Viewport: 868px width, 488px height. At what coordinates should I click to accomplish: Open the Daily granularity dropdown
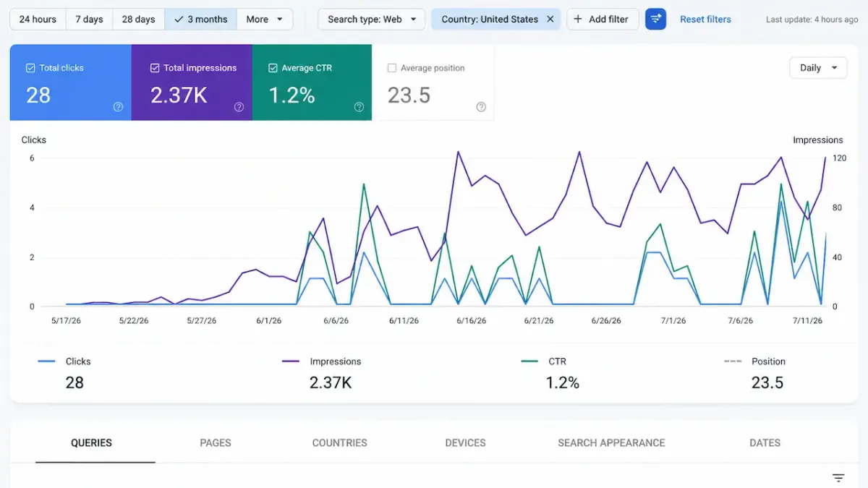[818, 68]
